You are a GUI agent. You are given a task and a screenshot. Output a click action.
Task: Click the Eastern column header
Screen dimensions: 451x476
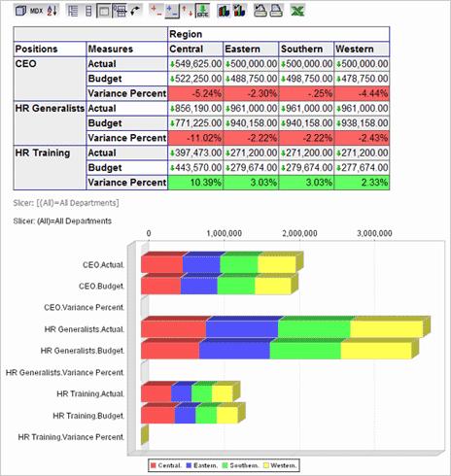click(x=251, y=50)
